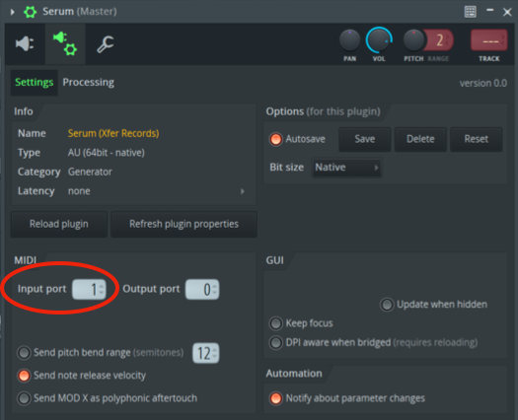Click the PITCH knob
The height and width of the screenshot is (420, 518).
413,40
